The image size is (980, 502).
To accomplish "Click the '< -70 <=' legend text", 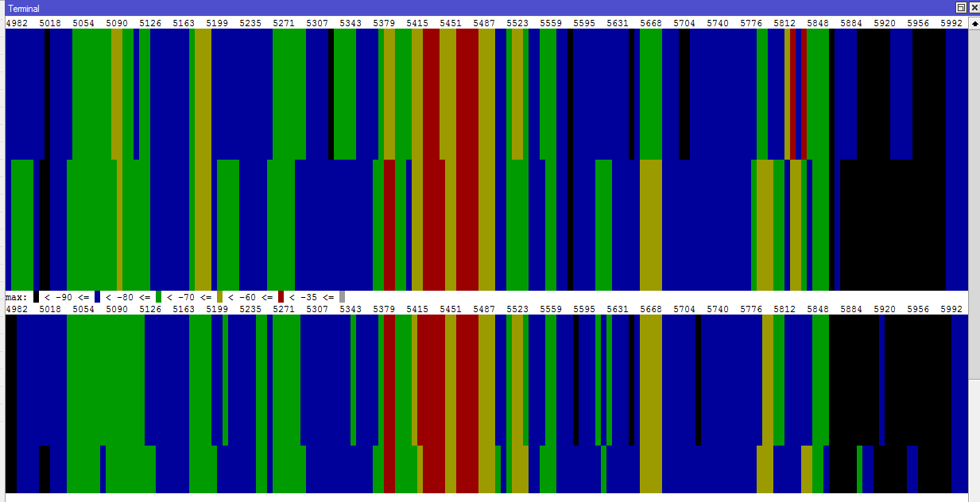I will (x=189, y=297).
